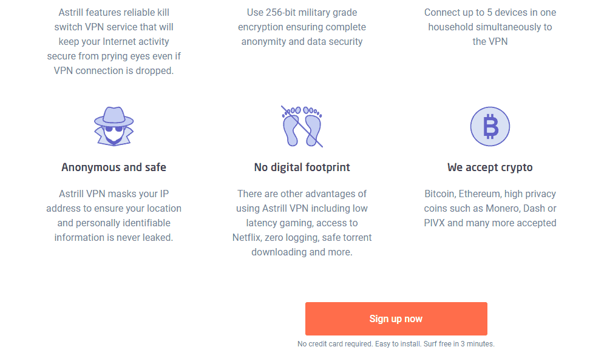Click the Bitcoin coin icon
Viewport: 607px width, 364px height.
pyautogui.click(x=490, y=127)
